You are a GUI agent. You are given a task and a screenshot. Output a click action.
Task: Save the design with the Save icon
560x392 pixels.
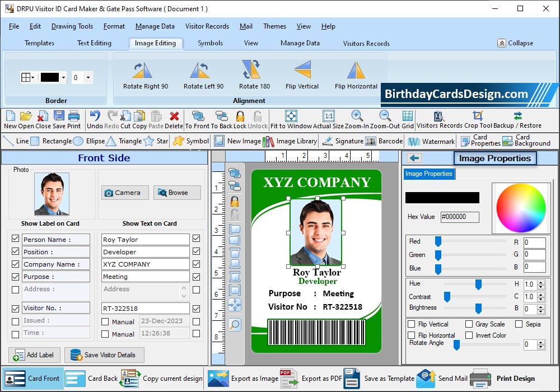tap(59, 116)
